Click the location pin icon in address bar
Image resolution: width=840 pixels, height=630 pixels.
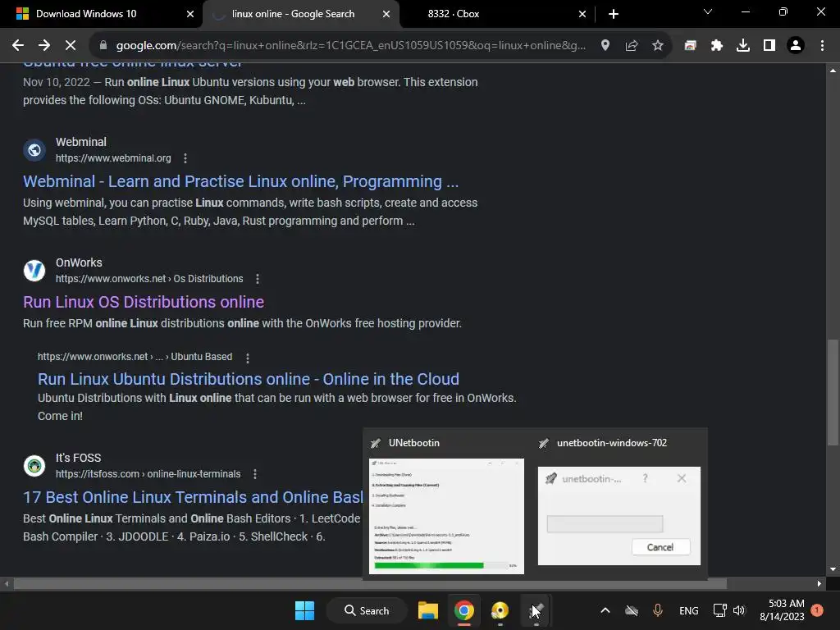(605, 46)
